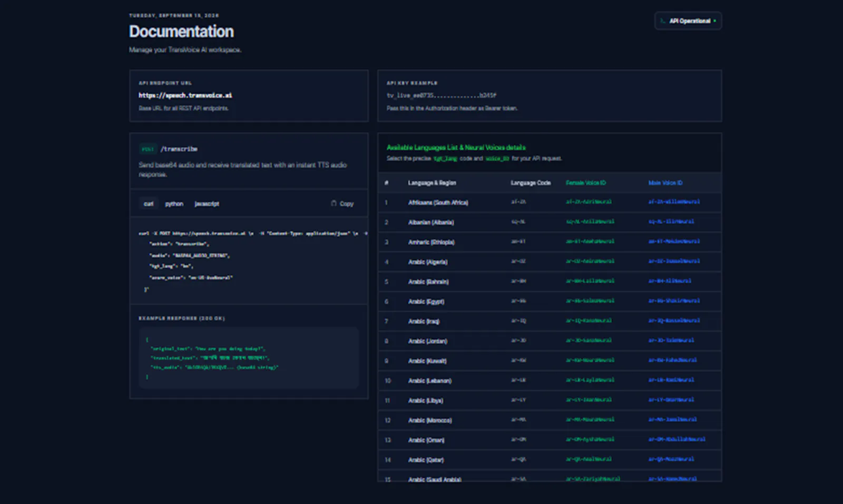Select the Arabic (Egypt) male voice ID

click(x=674, y=301)
